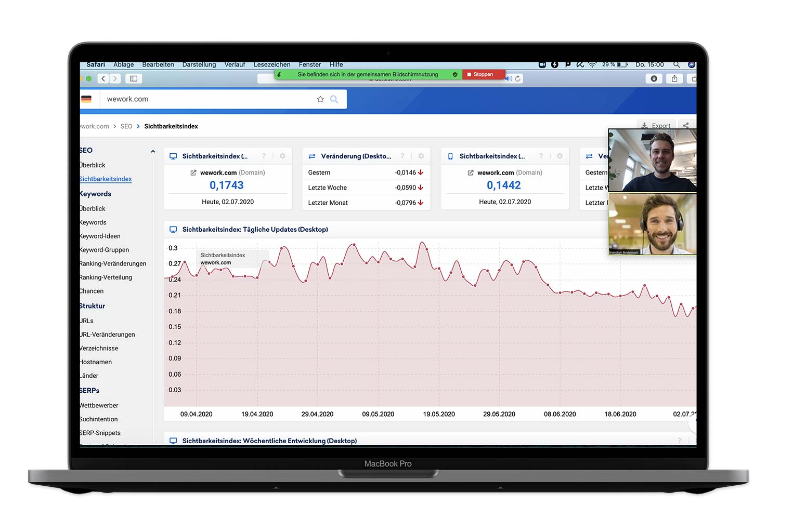Screen dimensions: 793x532
Task: Open macOS Spotlight search icon
Action: [677, 64]
